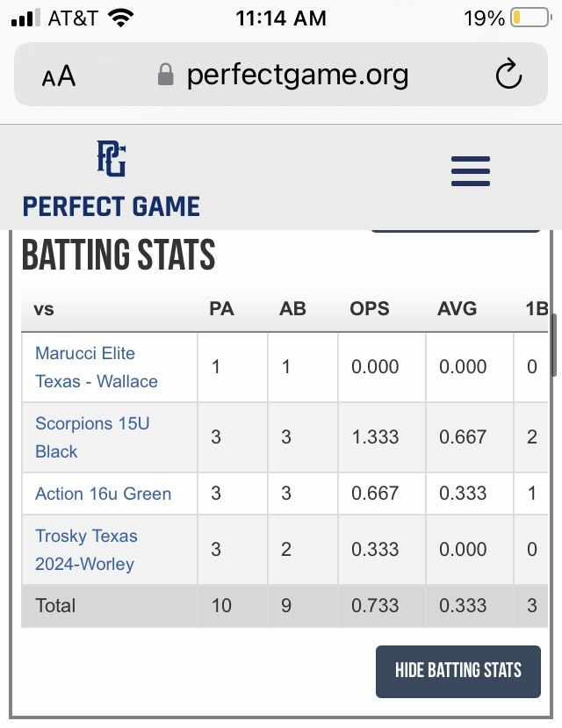Tap the partially hidden button above table

tap(455, 230)
